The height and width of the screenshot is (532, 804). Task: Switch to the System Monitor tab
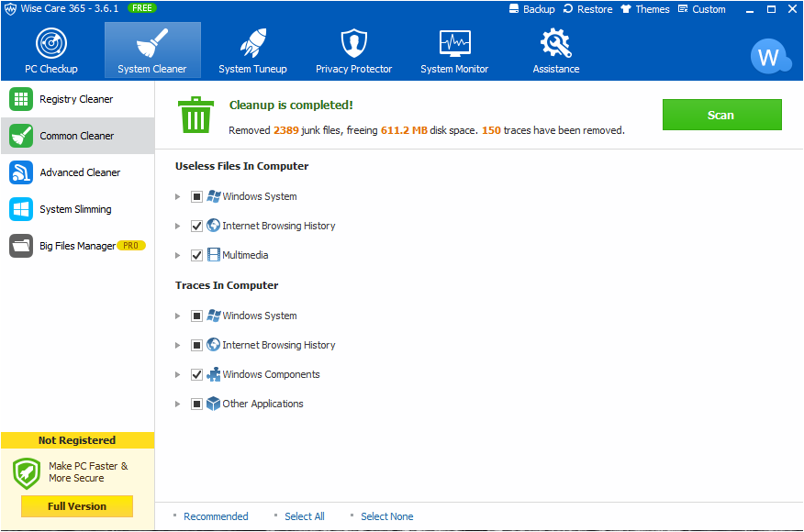pos(455,50)
